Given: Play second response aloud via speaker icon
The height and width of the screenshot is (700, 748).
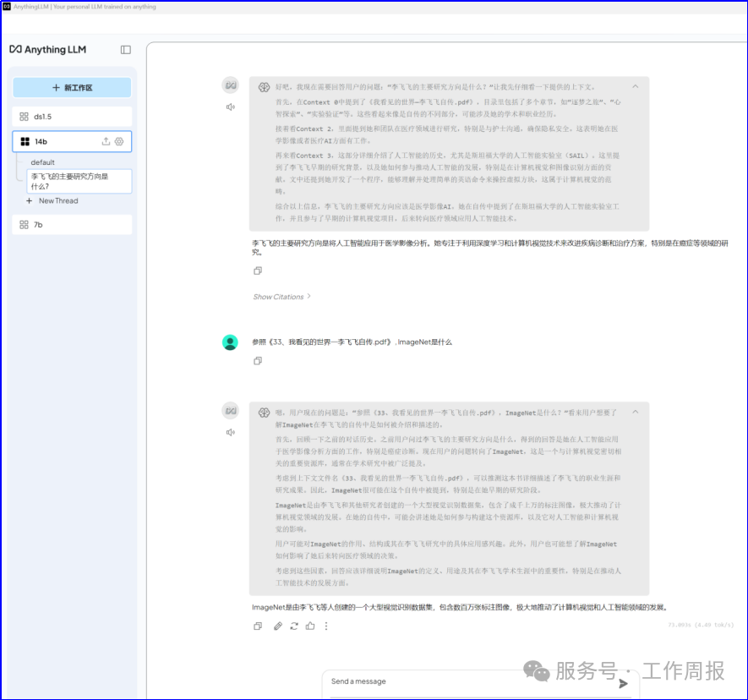Looking at the screenshot, I should [231, 432].
